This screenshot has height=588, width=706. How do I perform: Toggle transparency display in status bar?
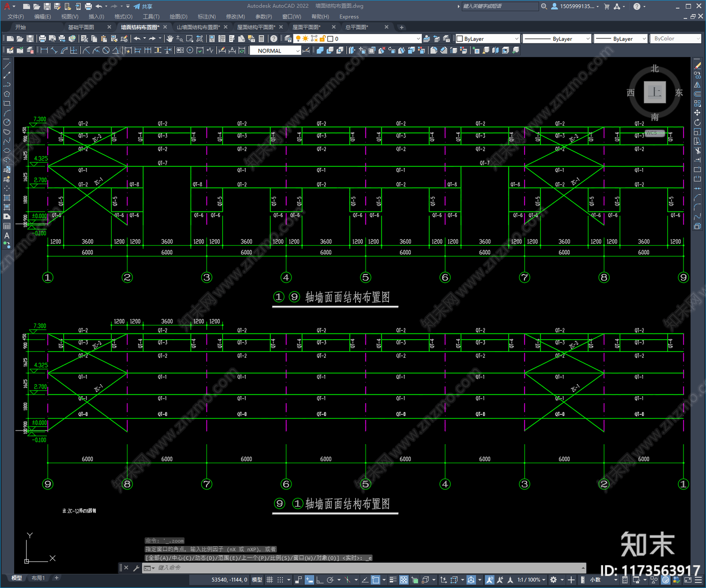click(x=404, y=580)
